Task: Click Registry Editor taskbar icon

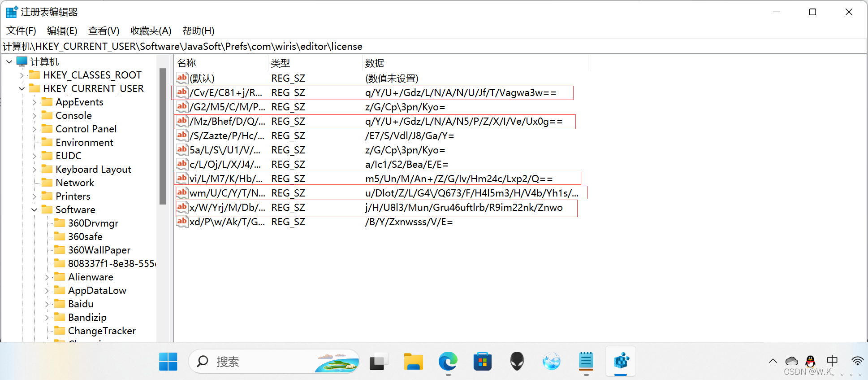Action: point(621,361)
